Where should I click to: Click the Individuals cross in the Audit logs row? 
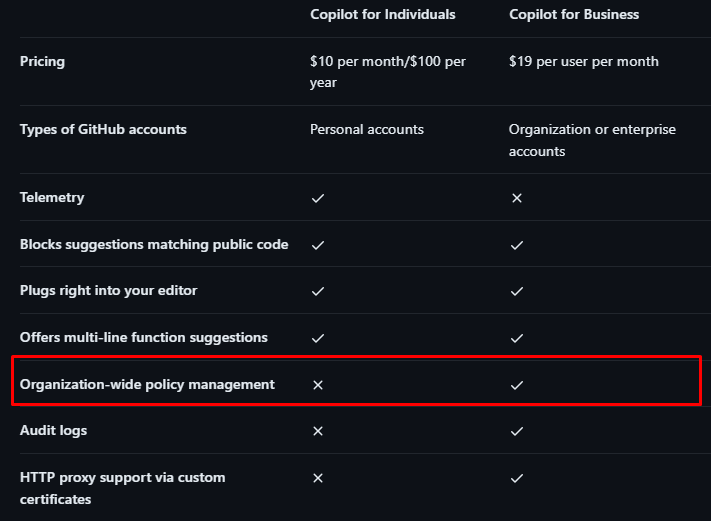pyautogui.click(x=317, y=431)
